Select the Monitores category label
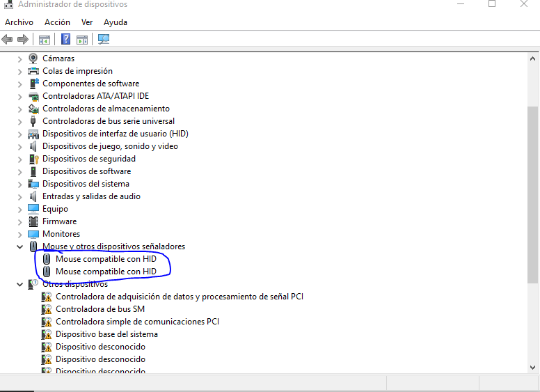 click(x=61, y=234)
